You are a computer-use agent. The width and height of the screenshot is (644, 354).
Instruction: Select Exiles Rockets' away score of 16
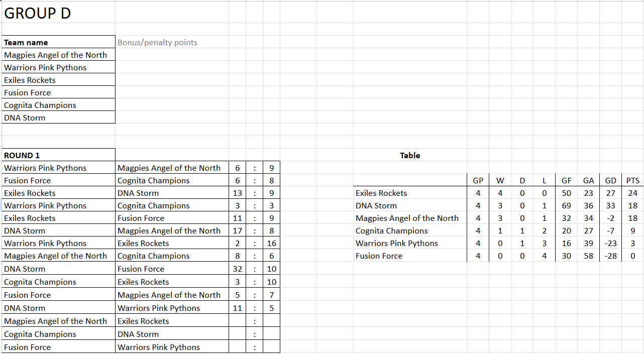[271, 244]
